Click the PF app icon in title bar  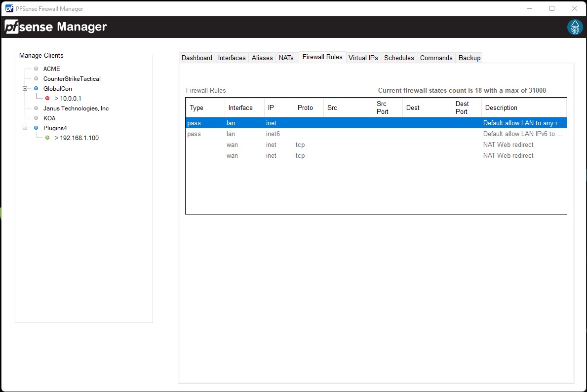tap(9, 8)
